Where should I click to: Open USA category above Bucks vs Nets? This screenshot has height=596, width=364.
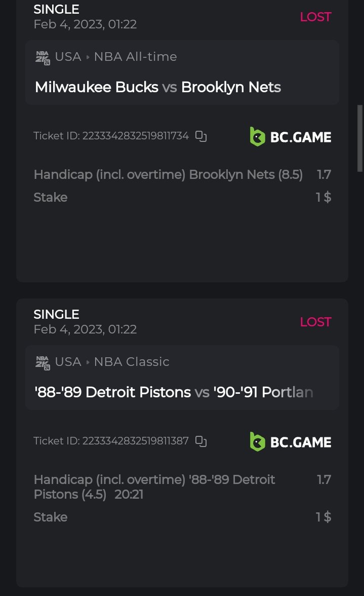68,57
